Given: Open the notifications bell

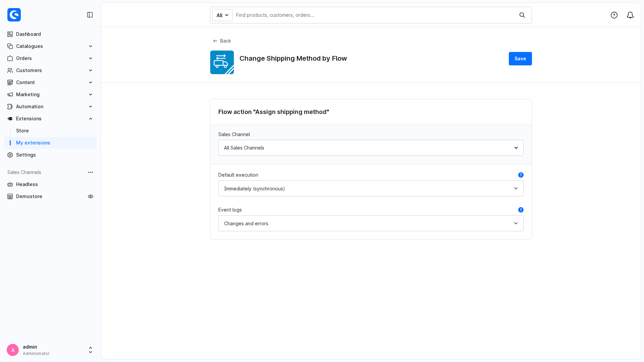Looking at the screenshot, I should point(630,15).
